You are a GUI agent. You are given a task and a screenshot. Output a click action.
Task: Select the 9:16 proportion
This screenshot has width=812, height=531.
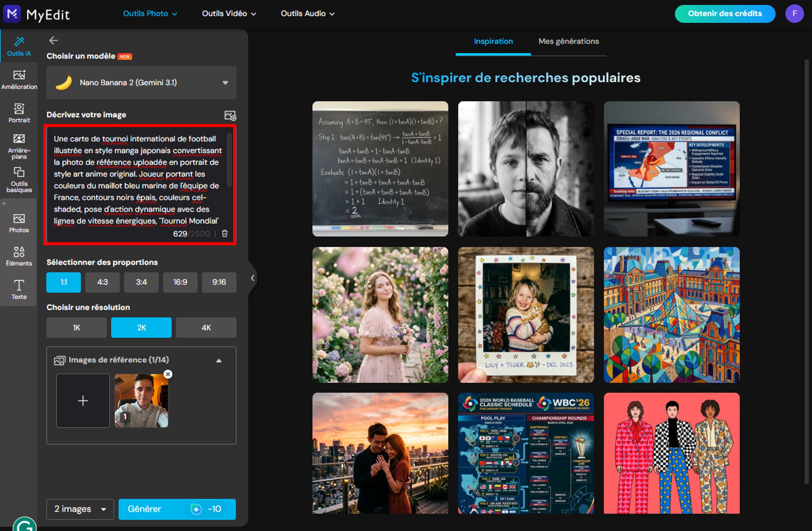tap(219, 282)
